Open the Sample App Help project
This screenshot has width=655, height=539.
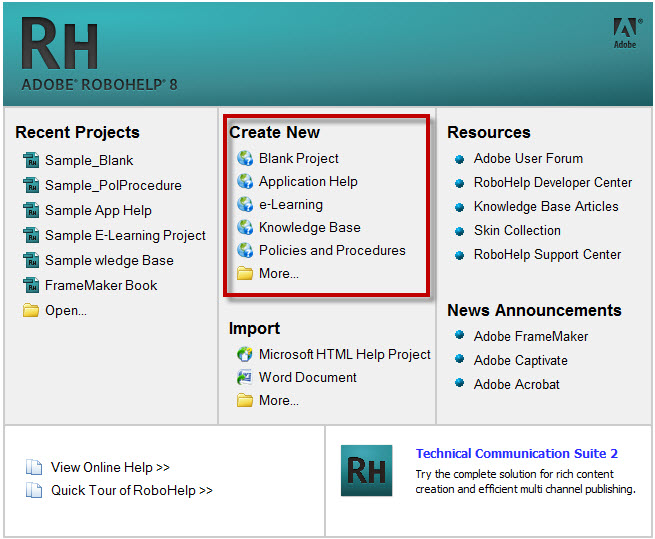pyautogui.click(x=98, y=211)
